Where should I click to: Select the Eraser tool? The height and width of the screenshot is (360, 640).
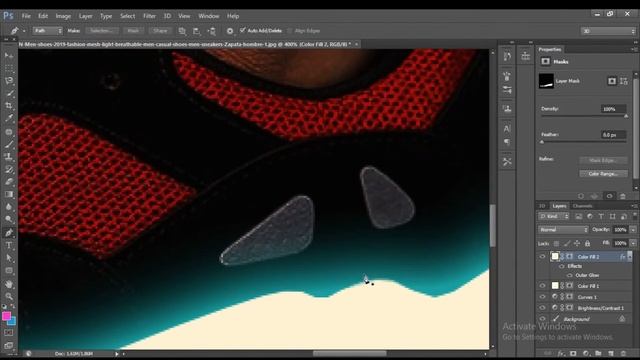[9, 182]
